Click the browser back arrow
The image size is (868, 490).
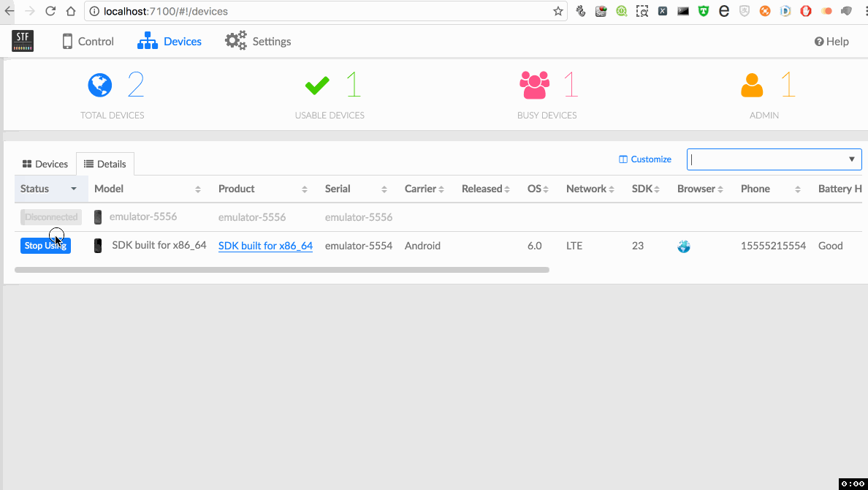pos(9,11)
